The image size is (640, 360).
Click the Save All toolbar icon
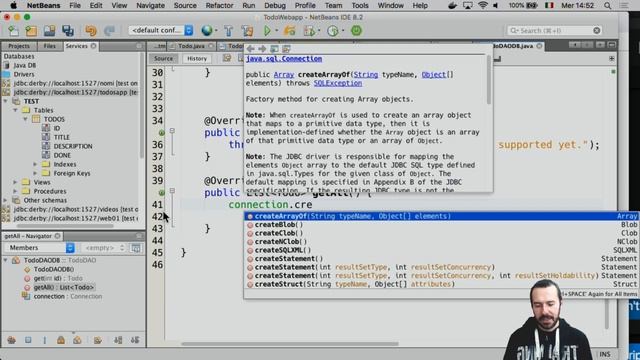(x=68, y=31)
